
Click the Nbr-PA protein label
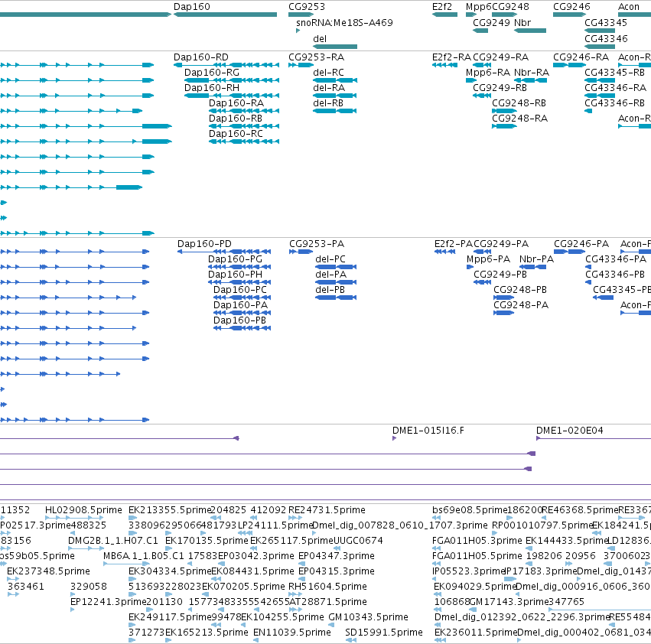pyautogui.click(x=536, y=259)
